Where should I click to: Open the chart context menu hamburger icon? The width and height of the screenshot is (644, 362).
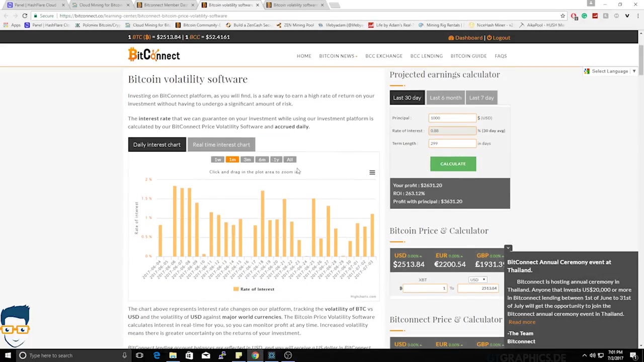click(x=372, y=172)
